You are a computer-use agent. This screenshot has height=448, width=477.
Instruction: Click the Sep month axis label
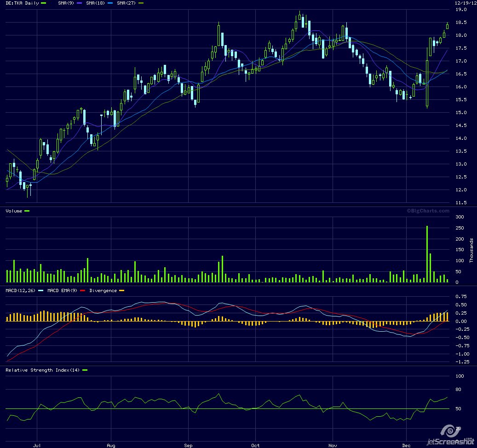188,445
